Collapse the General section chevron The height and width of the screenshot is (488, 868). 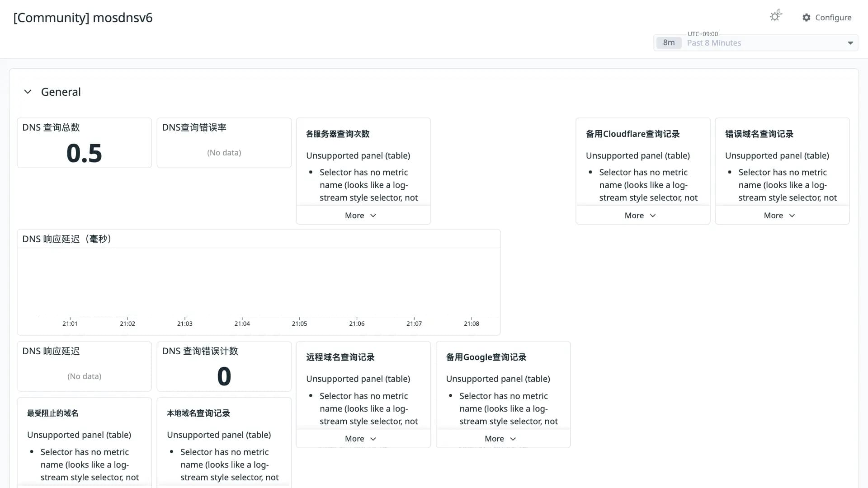[x=28, y=92]
